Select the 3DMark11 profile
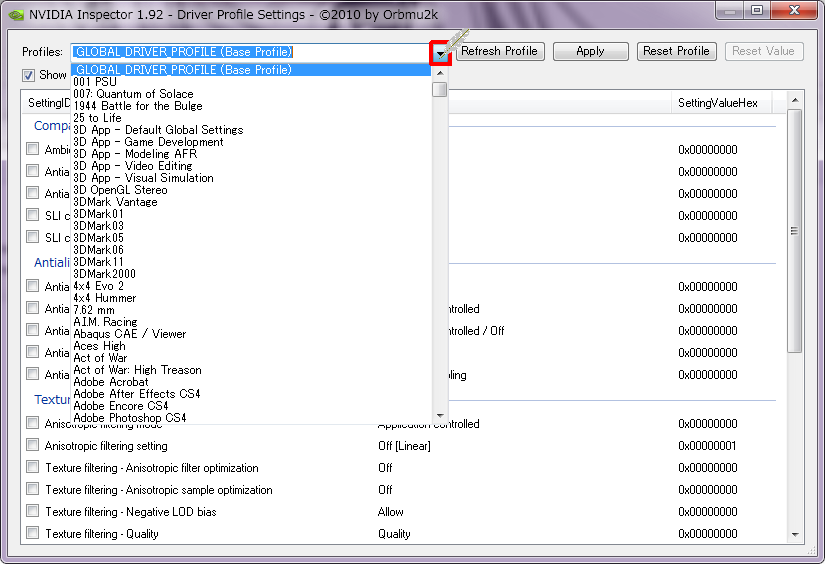 [251, 262]
